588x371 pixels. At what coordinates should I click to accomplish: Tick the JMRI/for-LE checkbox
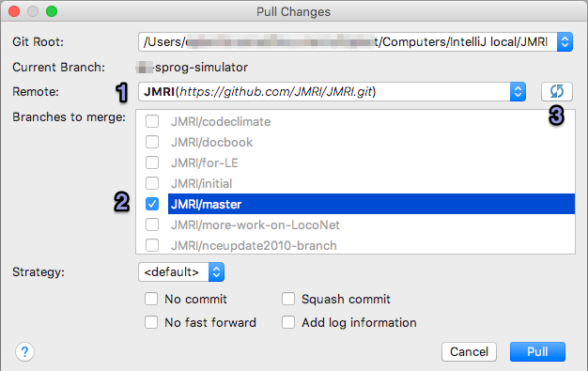(152, 162)
